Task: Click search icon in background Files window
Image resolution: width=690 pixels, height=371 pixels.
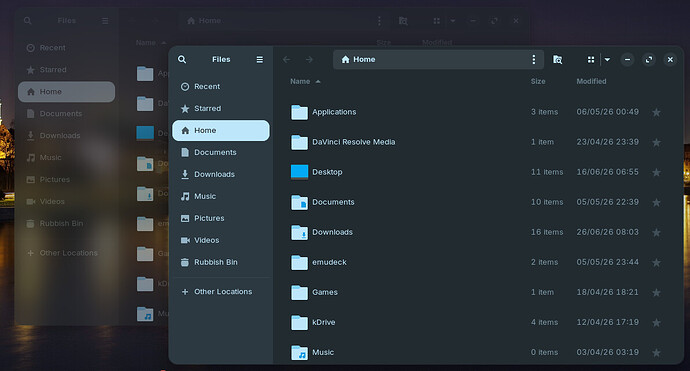Action: [28, 21]
